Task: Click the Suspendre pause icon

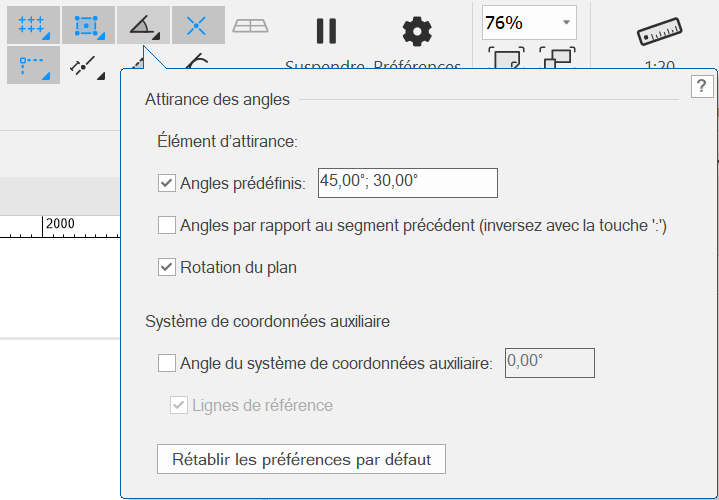Action: pos(326,32)
